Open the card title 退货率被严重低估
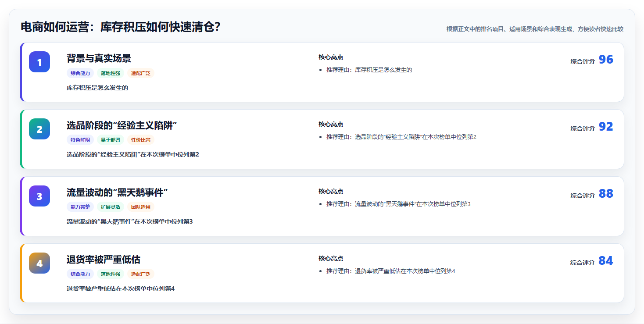 click(x=104, y=260)
